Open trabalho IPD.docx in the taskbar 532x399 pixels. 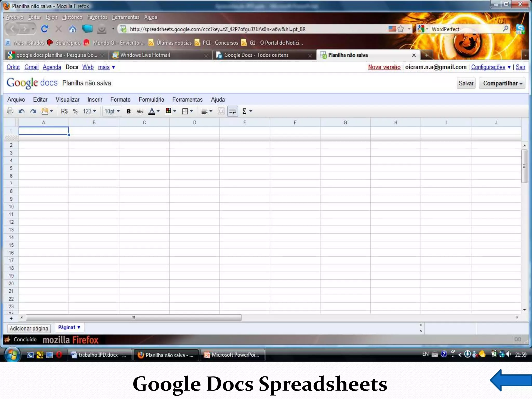[x=100, y=355]
